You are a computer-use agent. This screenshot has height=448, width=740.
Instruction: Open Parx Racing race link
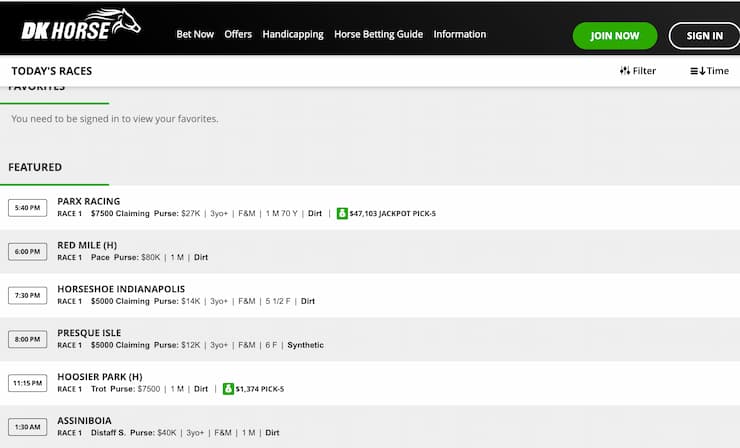coord(89,201)
